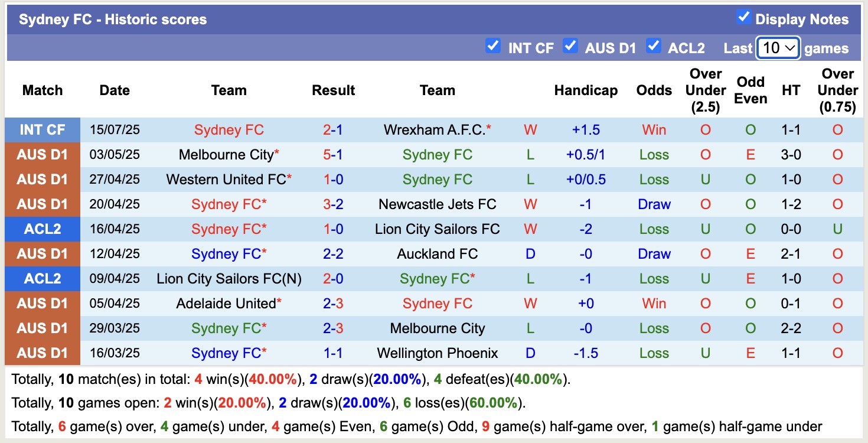868x443 pixels.
Task: Click the Sydney FC link on the Auckland FC row
Action: pyautogui.click(x=228, y=253)
